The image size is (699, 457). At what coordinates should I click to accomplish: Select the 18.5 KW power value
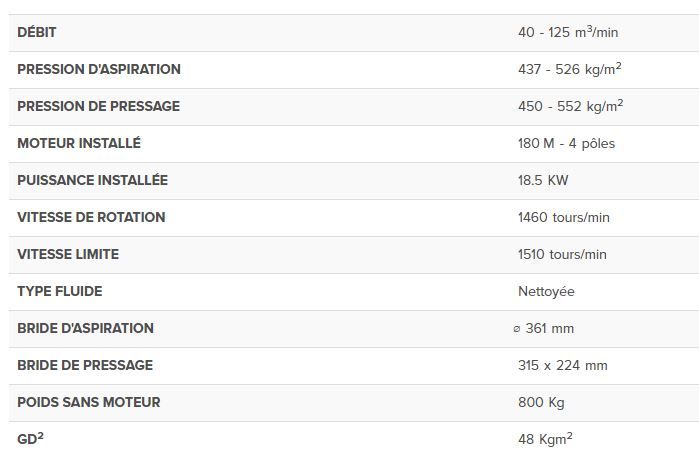(x=543, y=181)
